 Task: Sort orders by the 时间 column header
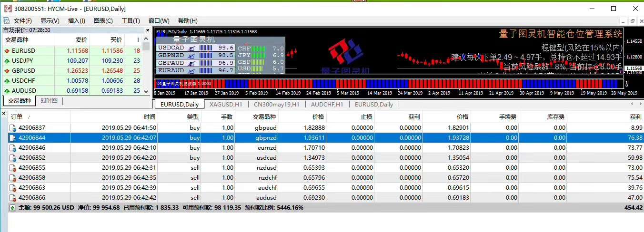click(x=114, y=117)
